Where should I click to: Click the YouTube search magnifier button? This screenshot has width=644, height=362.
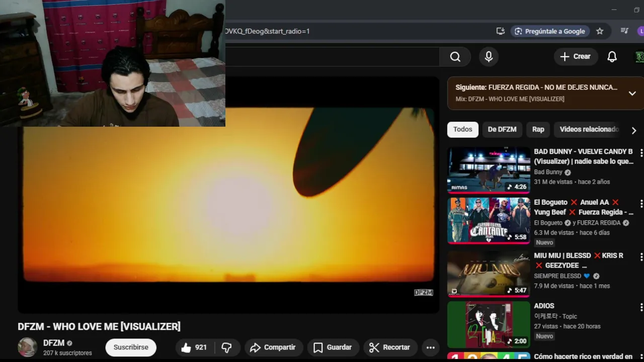pyautogui.click(x=455, y=57)
